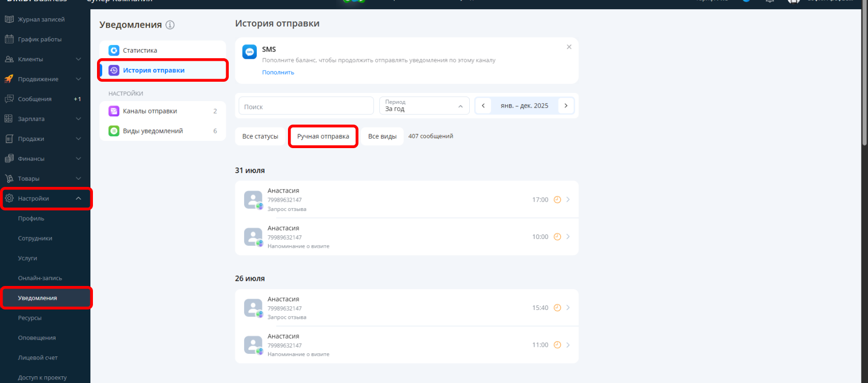Click the Клиенты people icon

point(9,59)
